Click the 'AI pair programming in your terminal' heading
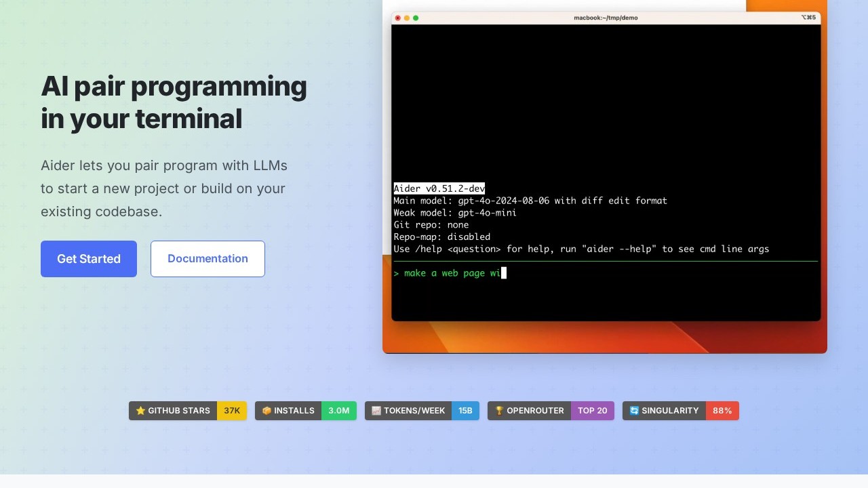This screenshot has width=868, height=488. click(x=174, y=102)
